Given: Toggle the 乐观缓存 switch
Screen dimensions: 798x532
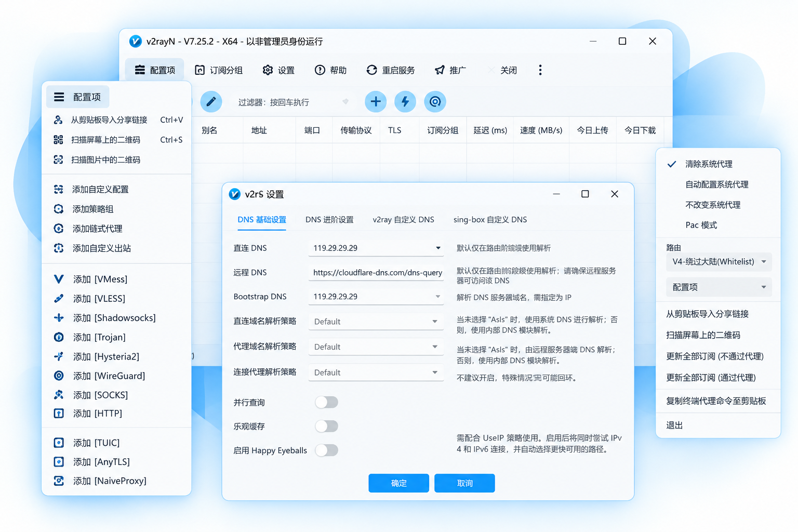Looking at the screenshot, I should click(327, 426).
